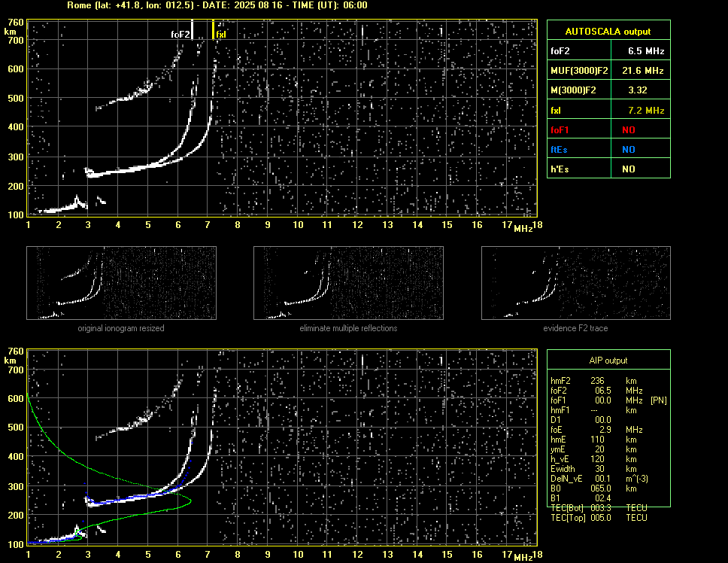Viewport: 728px width, 563px height.
Task: Click the yellow fxI row label in the table
Action: tap(556, 111)
